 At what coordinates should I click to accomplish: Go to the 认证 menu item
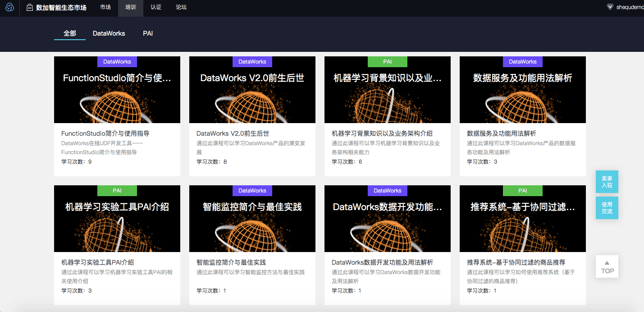(x=156, y=7)
